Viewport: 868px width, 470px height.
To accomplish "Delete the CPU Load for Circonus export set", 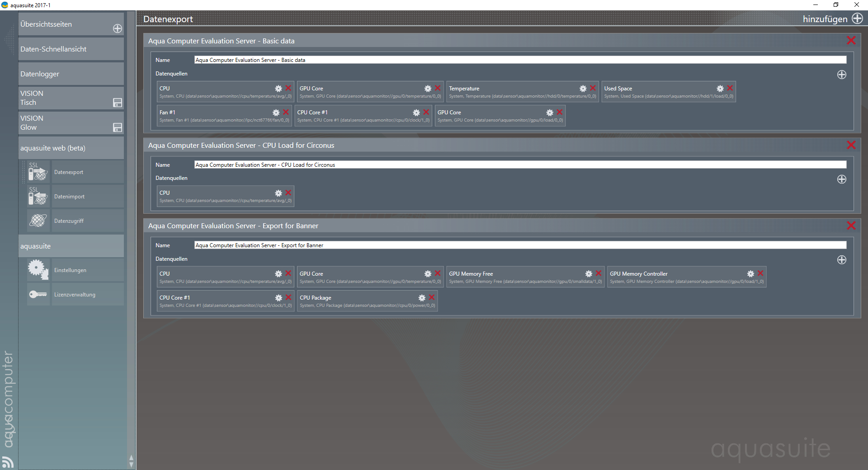I will point(851,145).
